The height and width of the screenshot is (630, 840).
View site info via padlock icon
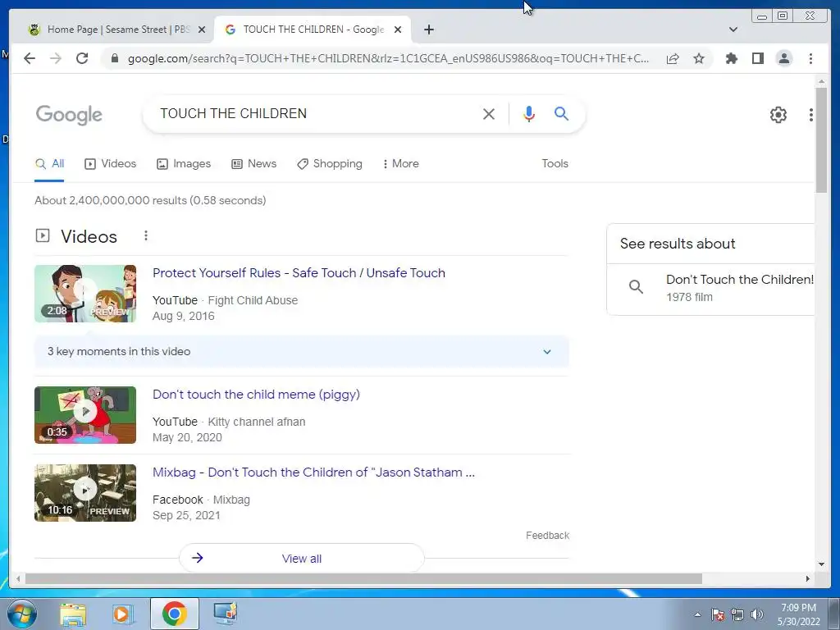(x=114, y=58)
